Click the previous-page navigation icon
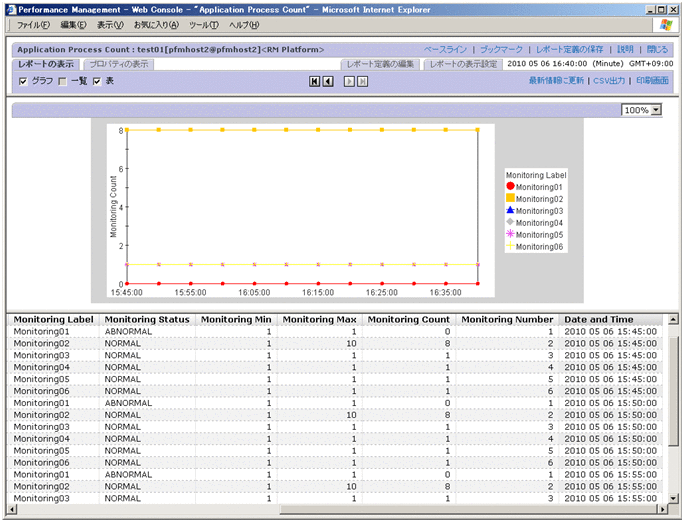Image resolution: width=685 pixels, height=523 pixels. 328,81
